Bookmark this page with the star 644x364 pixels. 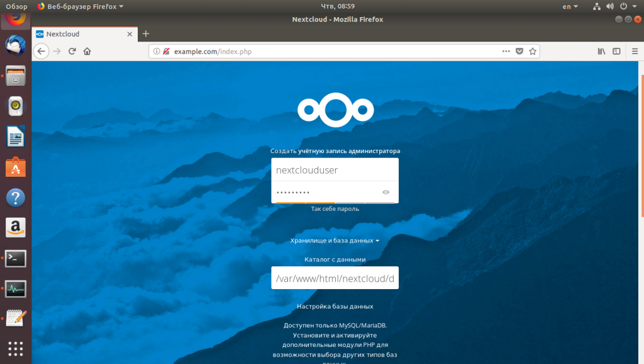[533, 52]
